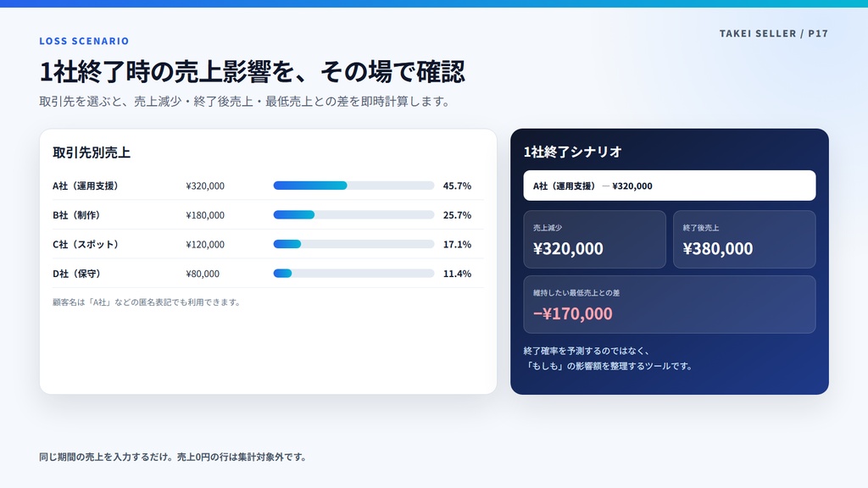868x488 pixels.
Task: Click the note 顧客名は「A社」などの匿名表記
Action: pyautogui.click(x=147, y=302)
